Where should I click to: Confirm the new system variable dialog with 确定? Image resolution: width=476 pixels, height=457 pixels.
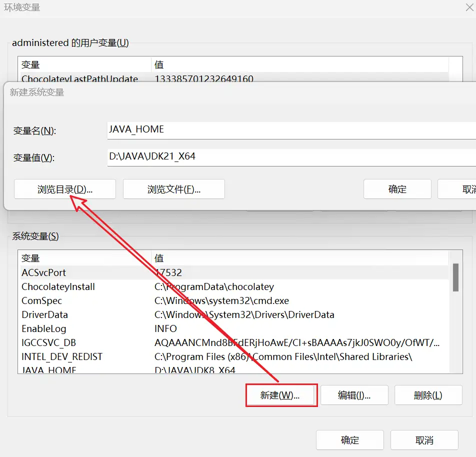[397, 189]
